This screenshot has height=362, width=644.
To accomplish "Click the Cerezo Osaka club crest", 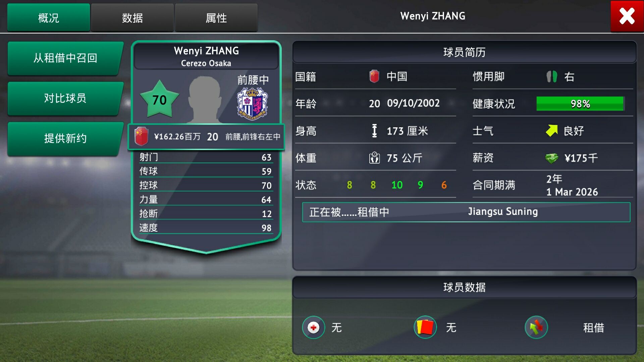I will (x=252, y=104).
